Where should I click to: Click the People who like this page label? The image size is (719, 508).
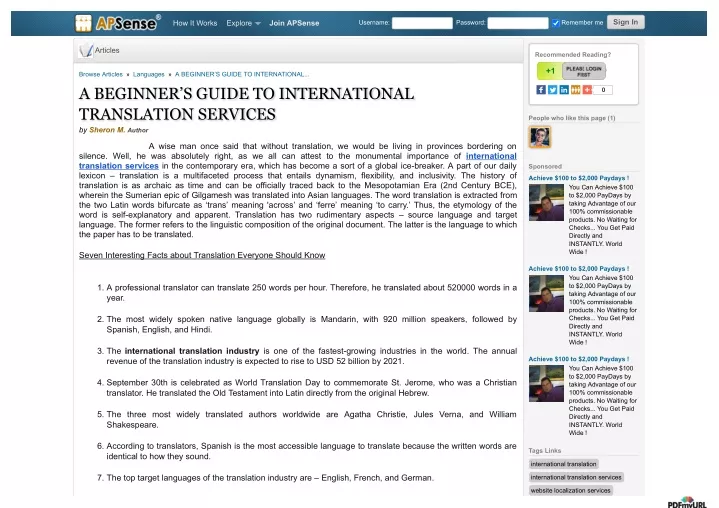point(572,118)
